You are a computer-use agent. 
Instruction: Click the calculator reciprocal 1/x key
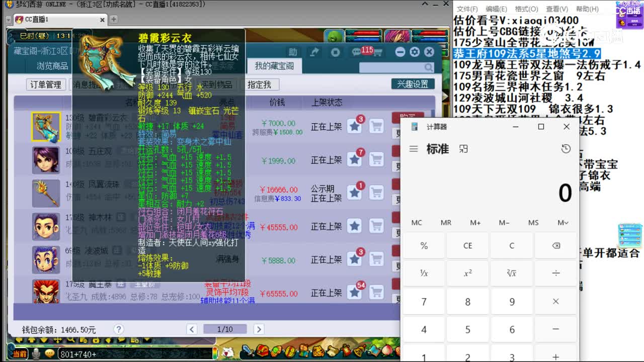424,273
